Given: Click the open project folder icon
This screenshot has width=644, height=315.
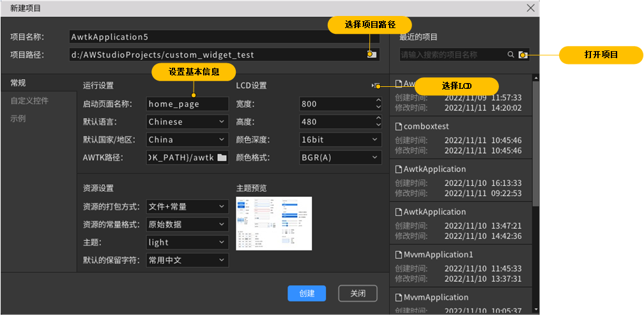Looking at the screenshot, I should (x=523, y=54).
